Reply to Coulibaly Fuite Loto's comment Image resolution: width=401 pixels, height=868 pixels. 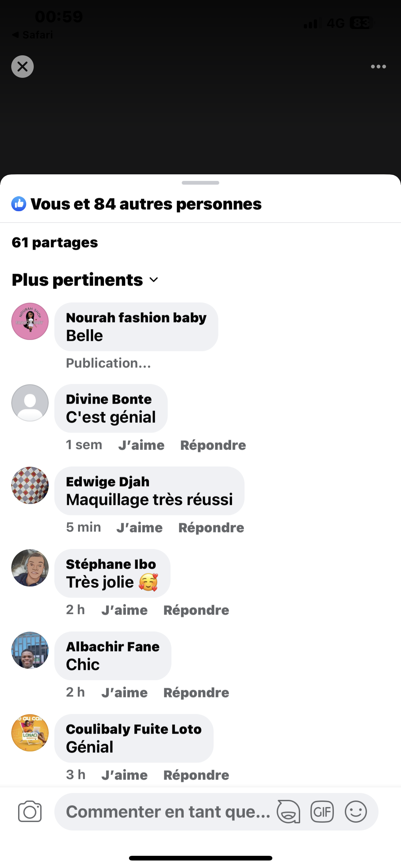196,775
